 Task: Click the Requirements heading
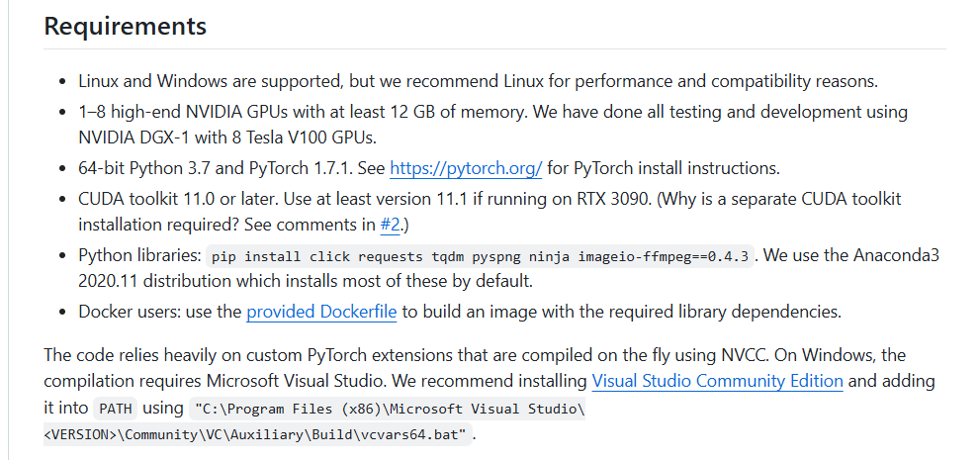(125, 27)
